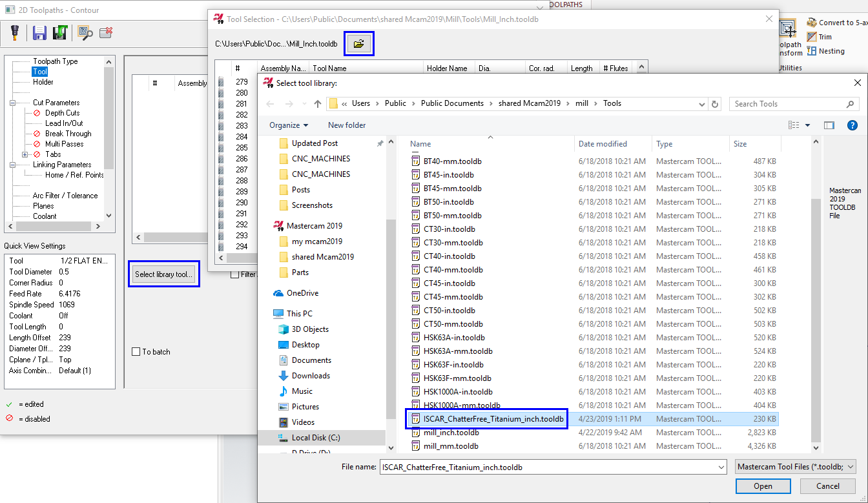Enable the To batch checkbox

pos(136,352)
